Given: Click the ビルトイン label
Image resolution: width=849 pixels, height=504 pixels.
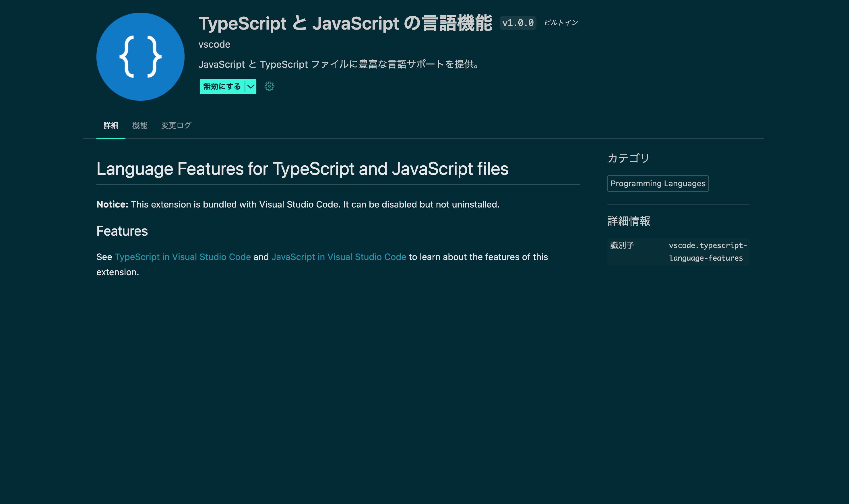Looking at the screenshot, I should click(561, 23).
